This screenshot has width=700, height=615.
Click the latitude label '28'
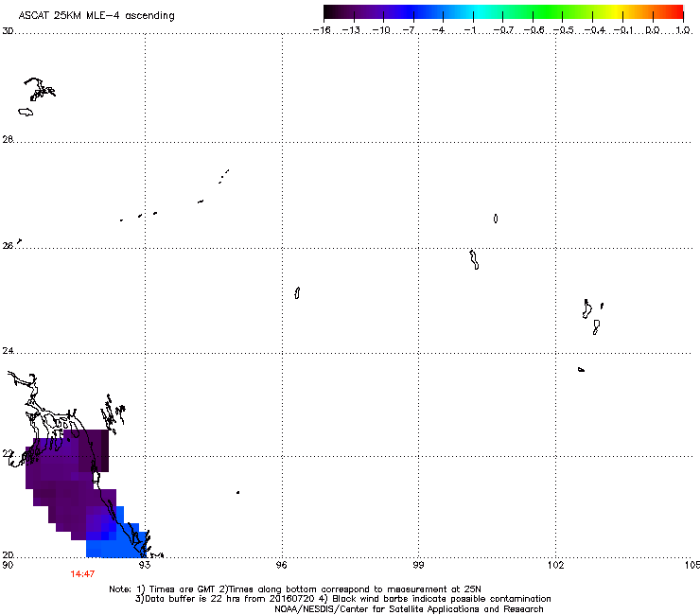coord(8,139)
